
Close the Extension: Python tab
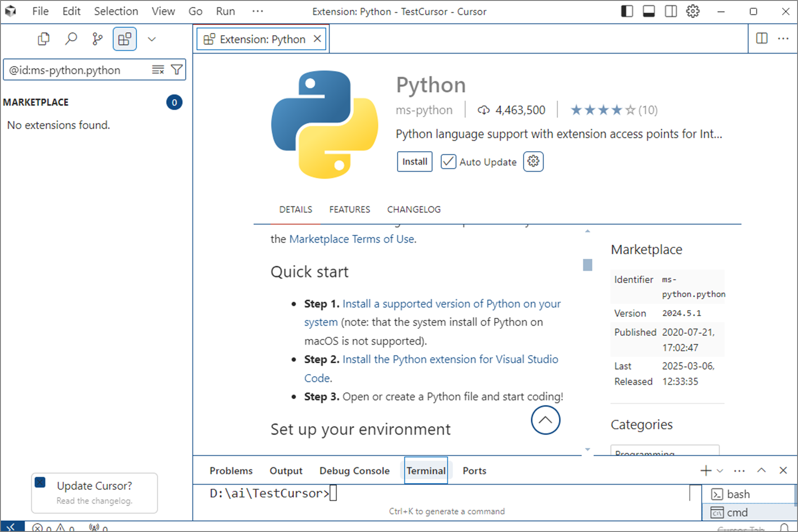pos(317,39)
